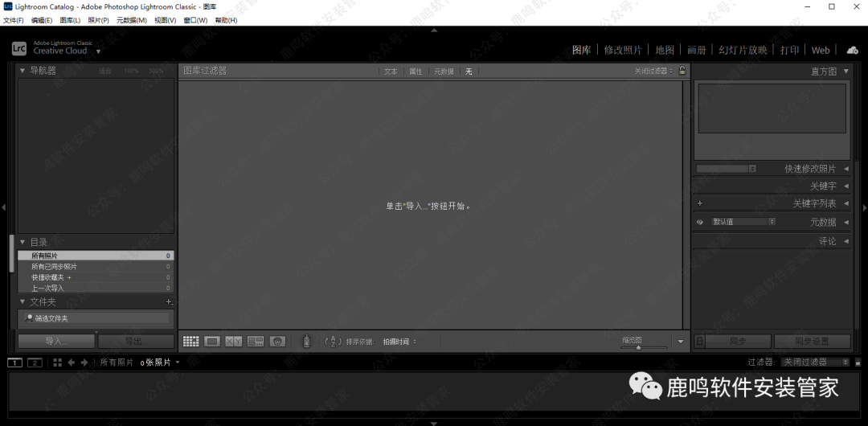This screenshot has width=868, height=426.
Task: Click the 筛选文件夹 search field
Action: [96, 318]
